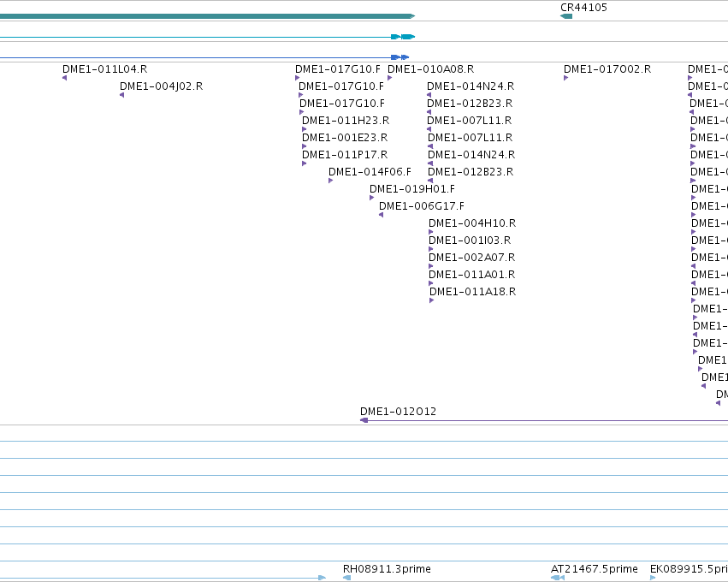Select the DME1-001E23.R label

[345, 138]
